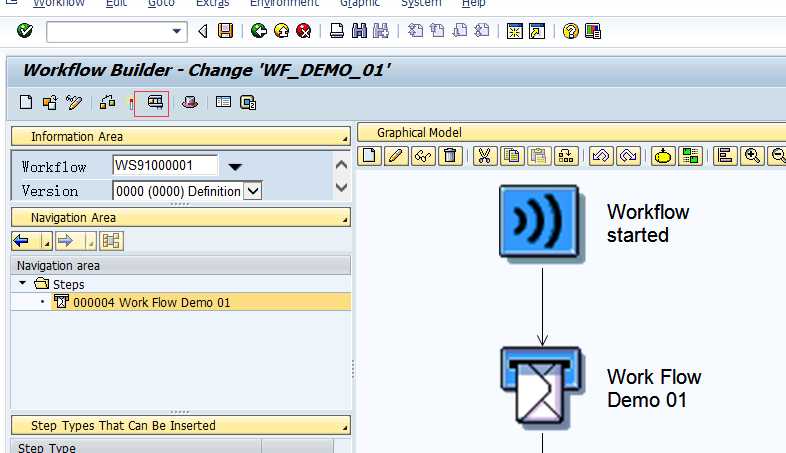This screenshot has height=453, width=786.
Task: Select the Workflow started event node
Action: [x=541, y=223]
